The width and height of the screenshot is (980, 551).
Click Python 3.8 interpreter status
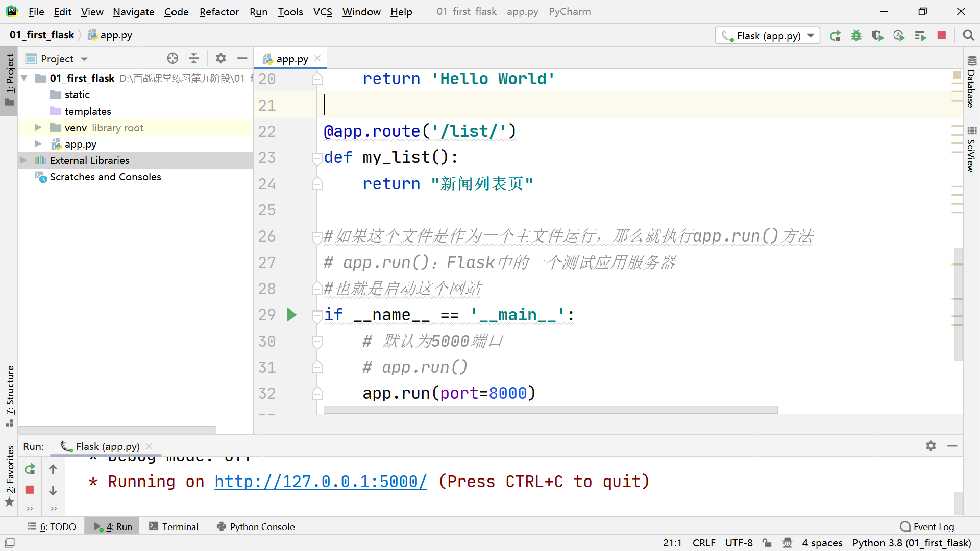pyautogui.click(x=912, y=543)
